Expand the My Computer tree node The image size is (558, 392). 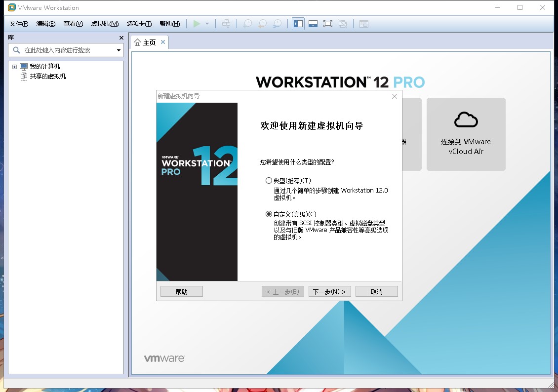tap(15, 67)
